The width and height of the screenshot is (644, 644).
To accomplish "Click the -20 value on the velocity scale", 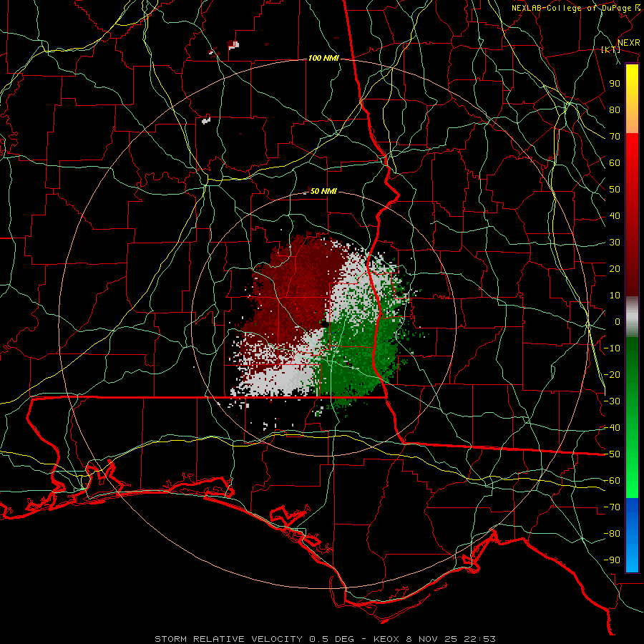I will [612, 375].
